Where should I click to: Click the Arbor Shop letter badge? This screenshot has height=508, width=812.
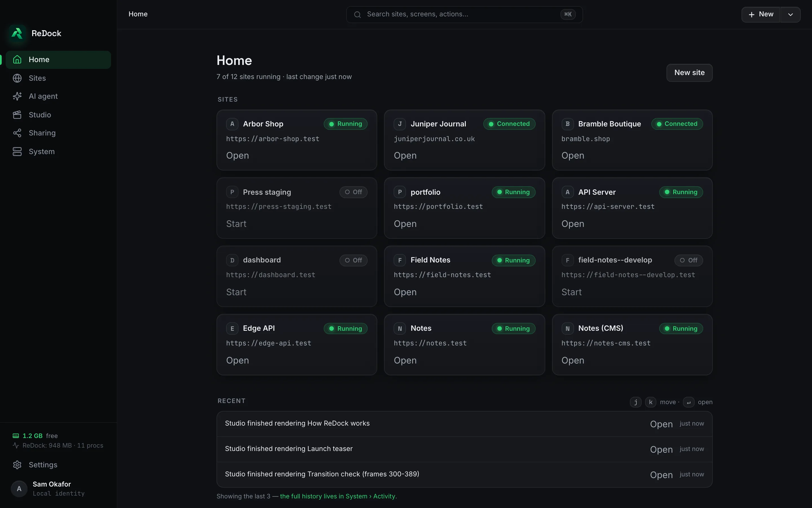click(x=232, y=124)
